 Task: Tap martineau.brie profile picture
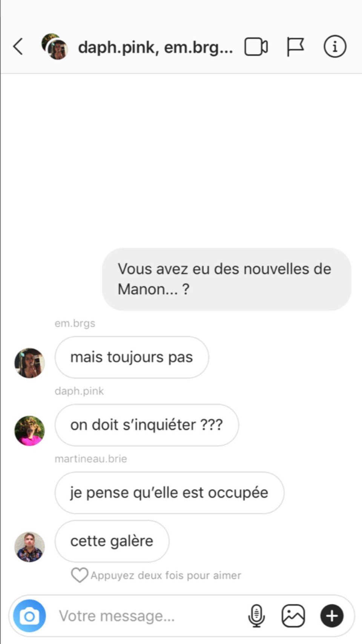[29, 547]
